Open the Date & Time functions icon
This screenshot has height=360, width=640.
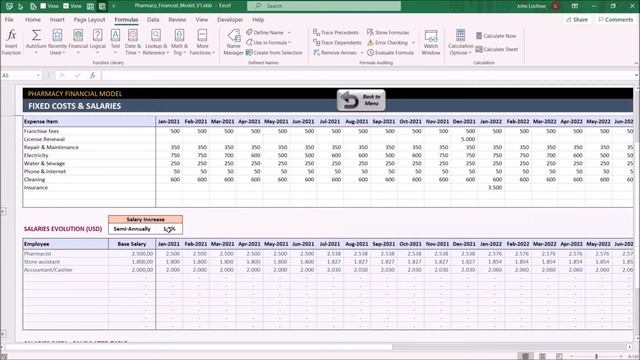tap(133, 36)
